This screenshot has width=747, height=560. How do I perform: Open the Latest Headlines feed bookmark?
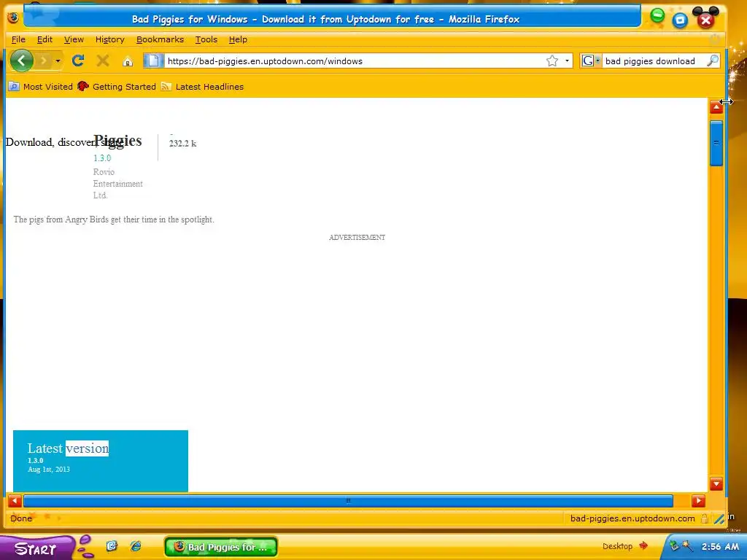203,87
